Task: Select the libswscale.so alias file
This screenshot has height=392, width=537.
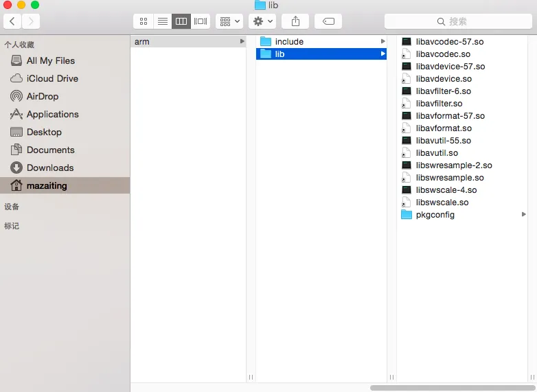Action: click(x=442, y=203)
